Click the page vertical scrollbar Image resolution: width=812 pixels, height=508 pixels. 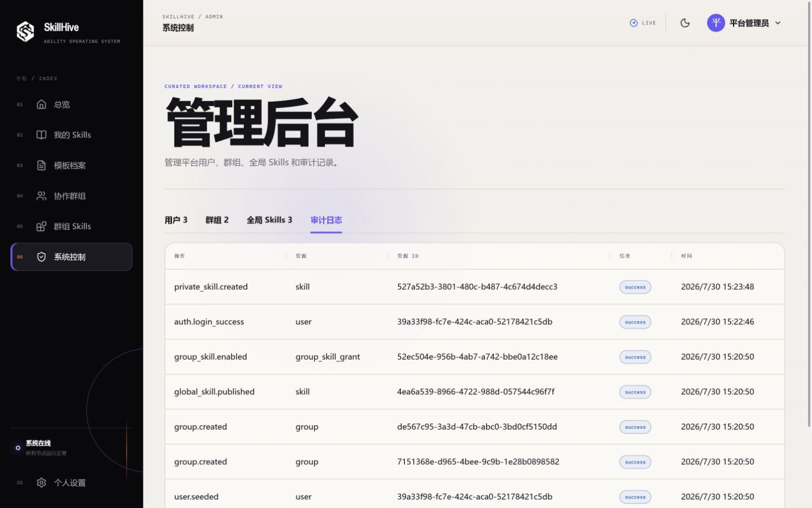pos(809,214)
